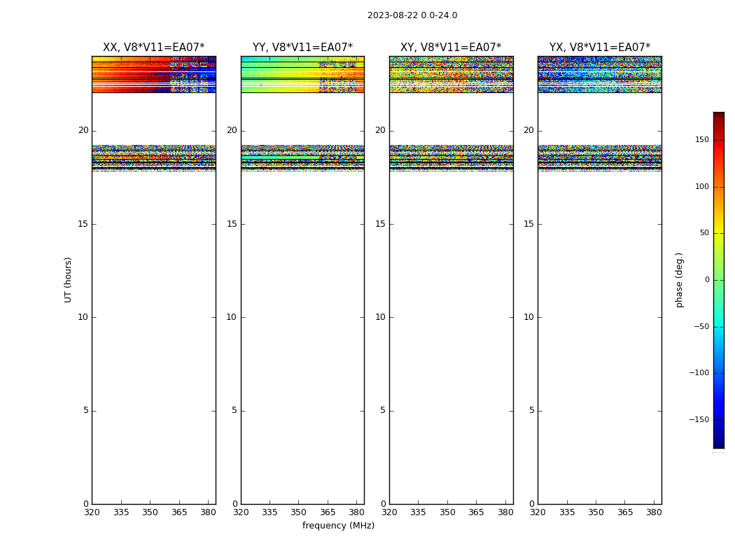
Task: Click the "UT (hours)" axis label
Action: pos(68,280)
